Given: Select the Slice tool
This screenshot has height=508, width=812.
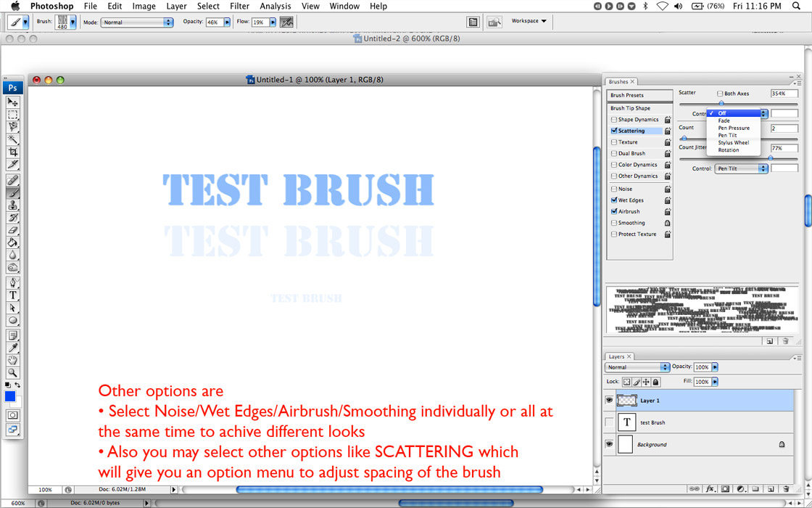Looking at the screenshot, I should 13,165.
